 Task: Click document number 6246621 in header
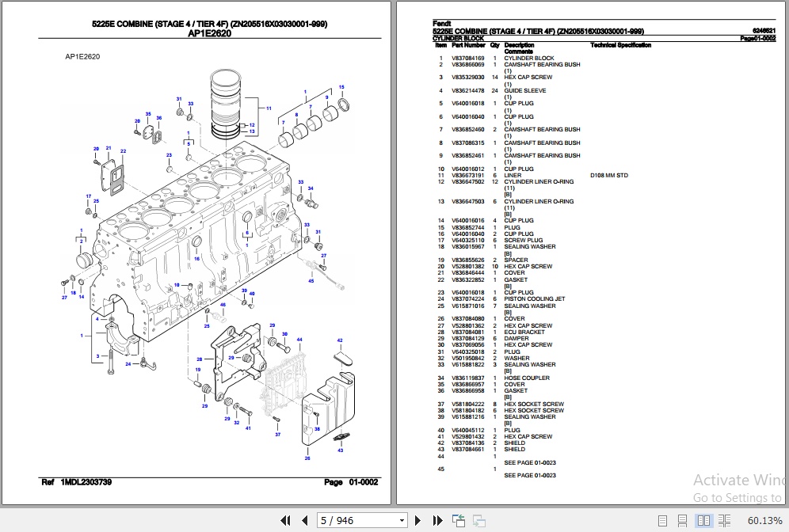click(764, 31)
